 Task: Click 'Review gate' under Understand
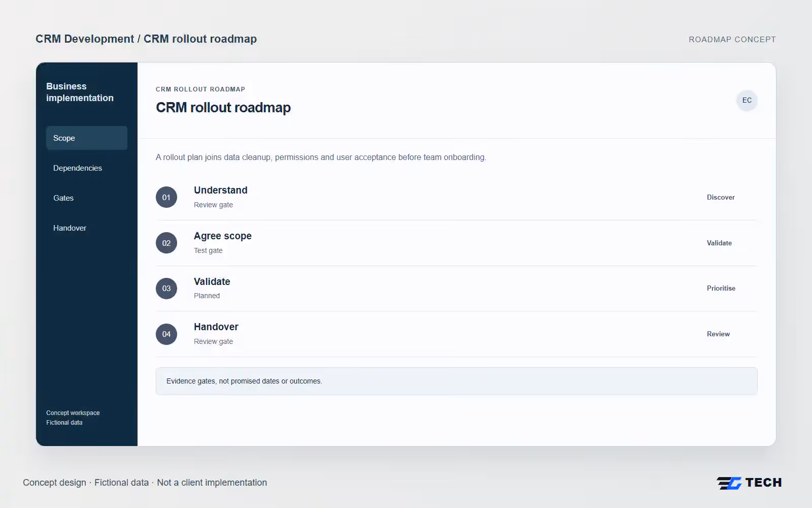[x=213, y=205]
